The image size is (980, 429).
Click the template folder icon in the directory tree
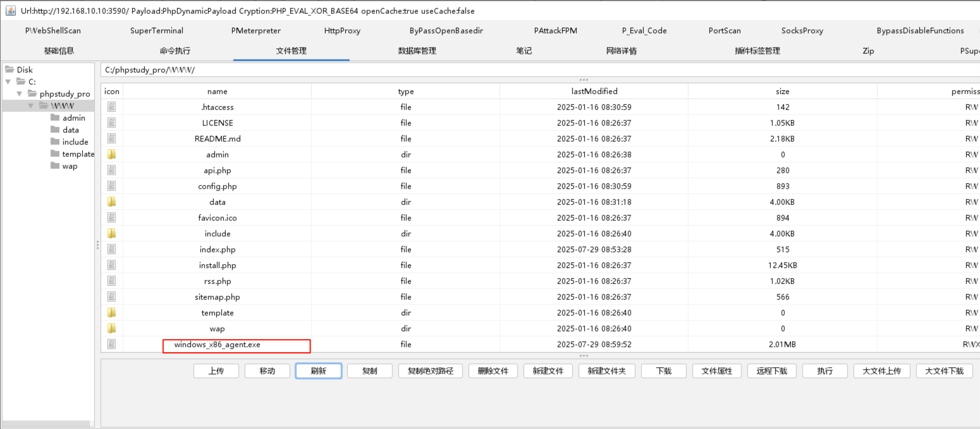pos(55,154)
